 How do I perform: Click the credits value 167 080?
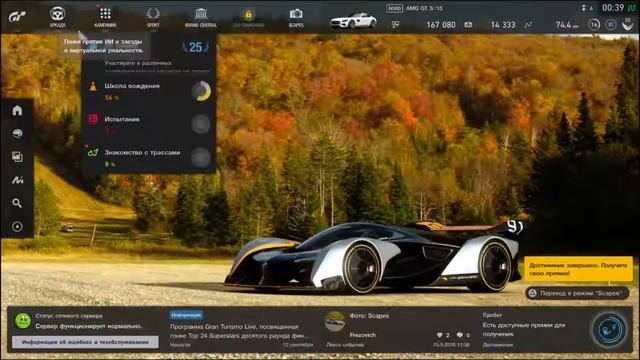441,25
